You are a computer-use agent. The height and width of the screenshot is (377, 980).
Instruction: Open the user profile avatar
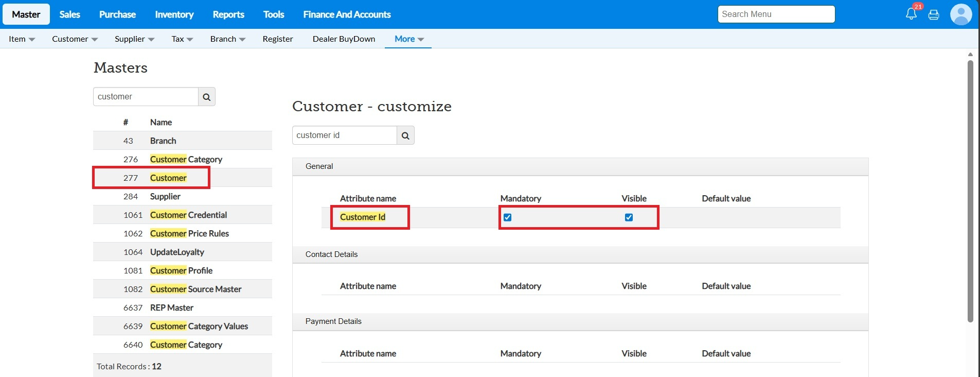(x=960, y=14)
